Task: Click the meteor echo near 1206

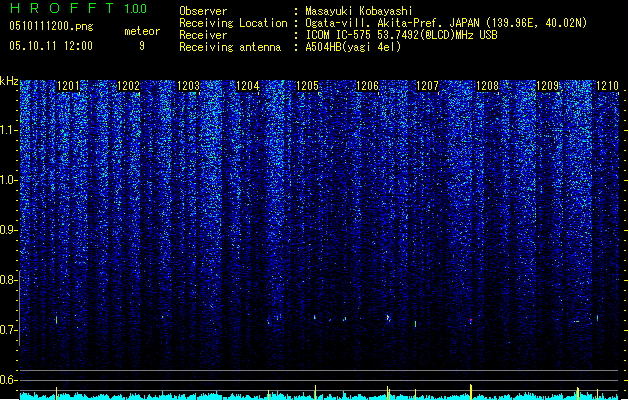Action: 388,318
